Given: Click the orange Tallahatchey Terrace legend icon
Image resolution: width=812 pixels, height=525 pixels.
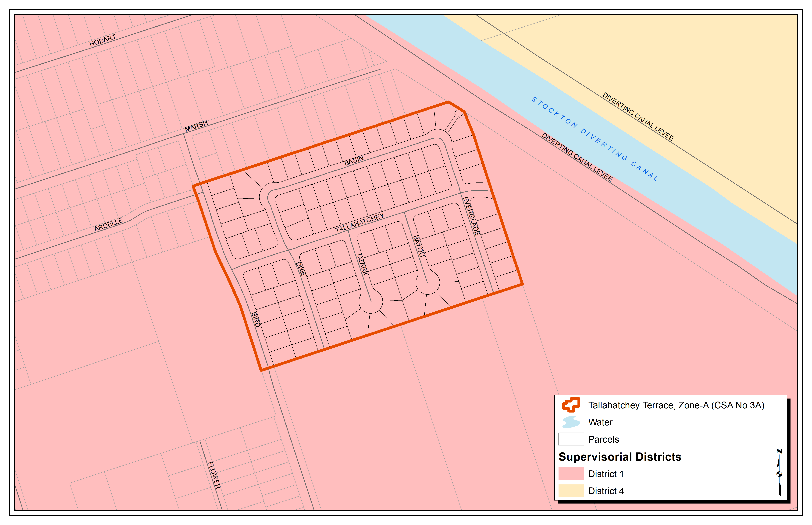Looking at the screenshot, I should pos(571,405).
